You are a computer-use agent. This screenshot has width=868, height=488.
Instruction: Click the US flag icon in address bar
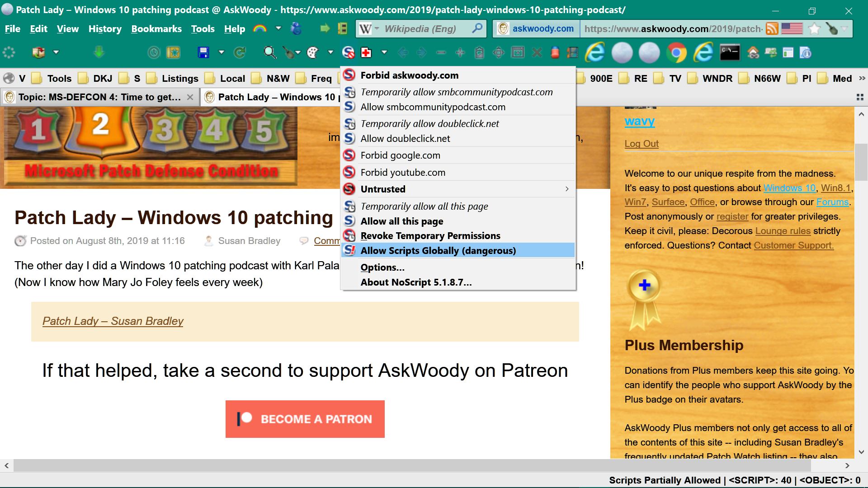pyautogui.click(x=792, y=29)
